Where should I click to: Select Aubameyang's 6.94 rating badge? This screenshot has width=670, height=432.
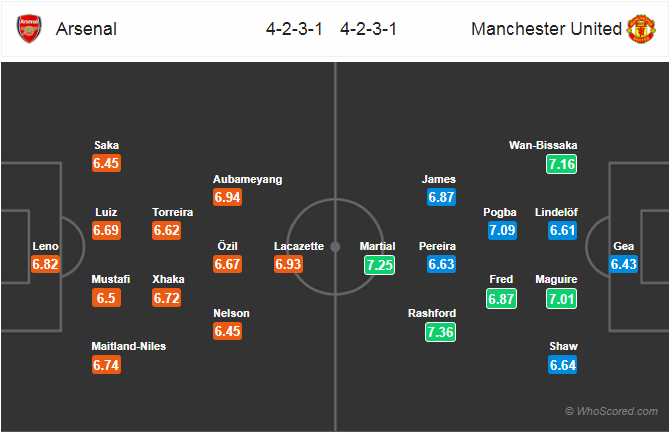[227, 197]
